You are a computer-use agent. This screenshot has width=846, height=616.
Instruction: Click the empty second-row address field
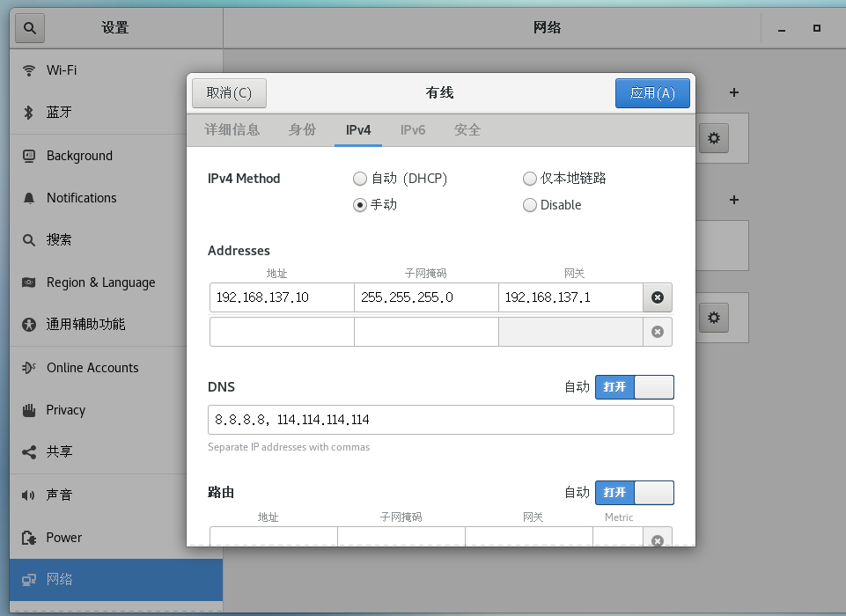[282, 332]
